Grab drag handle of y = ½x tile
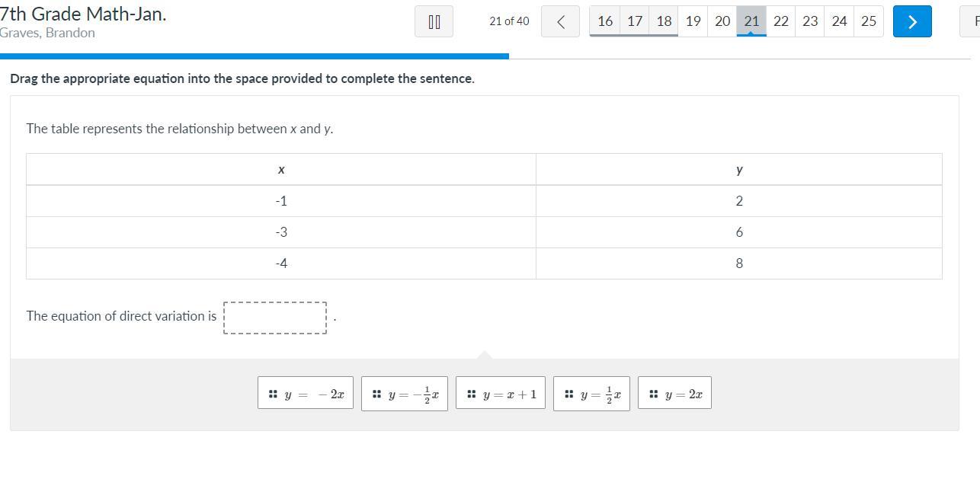 (x=568, y=394)
